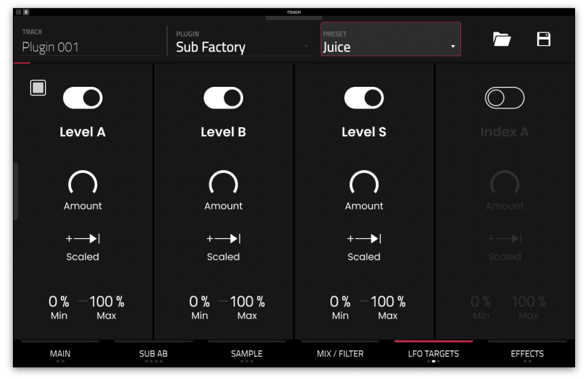This screenshot has height=379, width=588.
Task: Click the save preset floppy disk icon
Action: point(544,39)
